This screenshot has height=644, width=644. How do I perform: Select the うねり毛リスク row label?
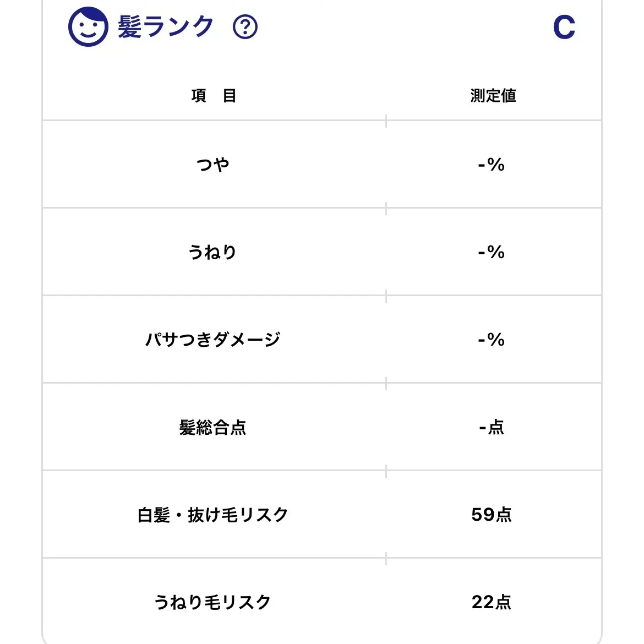point(213,603)
